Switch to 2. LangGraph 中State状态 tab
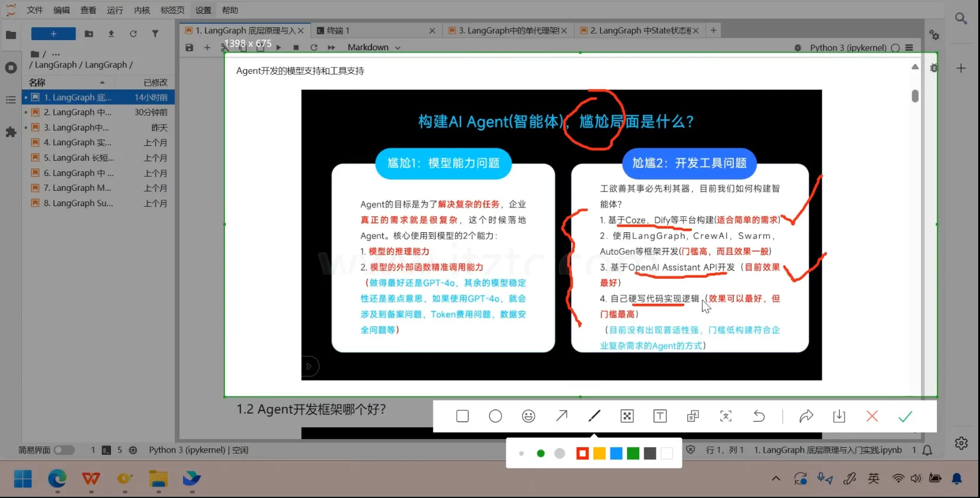The image size is (980, 498). click(x=639, y=30)
